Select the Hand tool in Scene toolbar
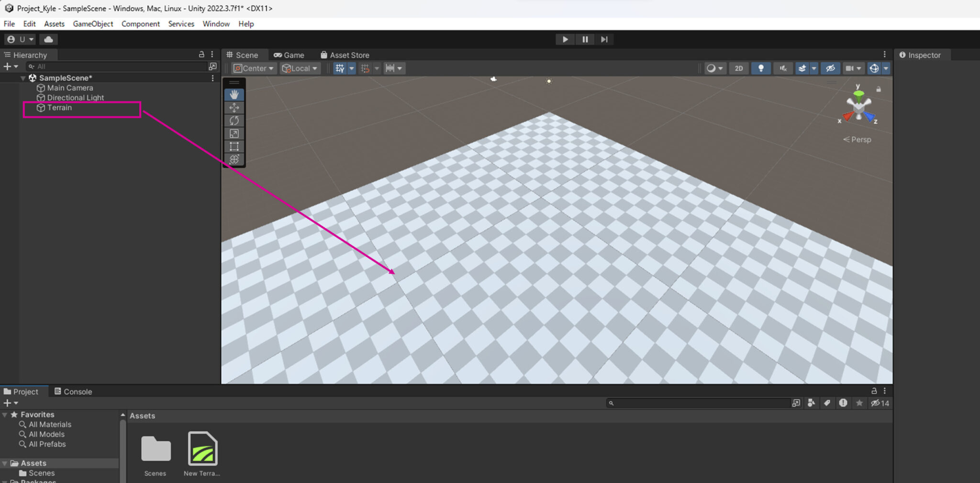This screenshot has width=980, height=483. [x=234, y=95]
